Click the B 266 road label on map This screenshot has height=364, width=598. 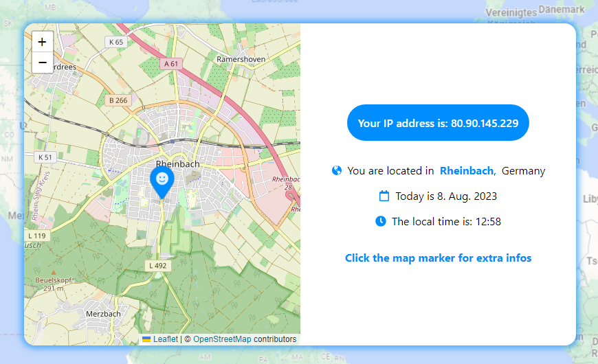(118, 100)
